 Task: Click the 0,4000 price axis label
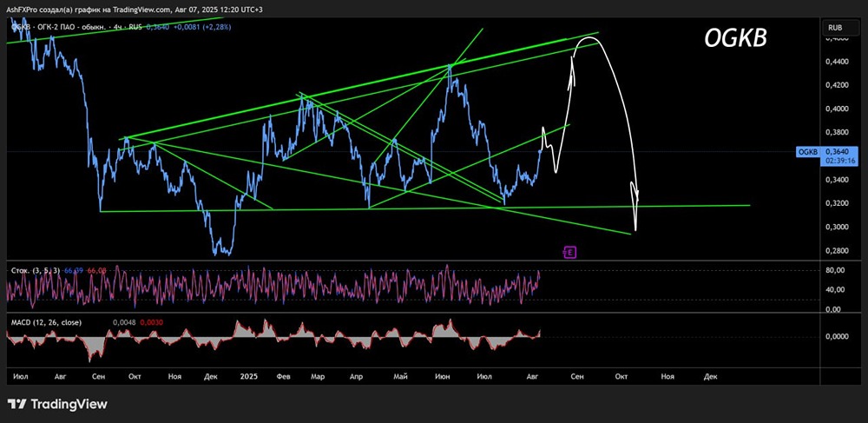coord(837,109)
